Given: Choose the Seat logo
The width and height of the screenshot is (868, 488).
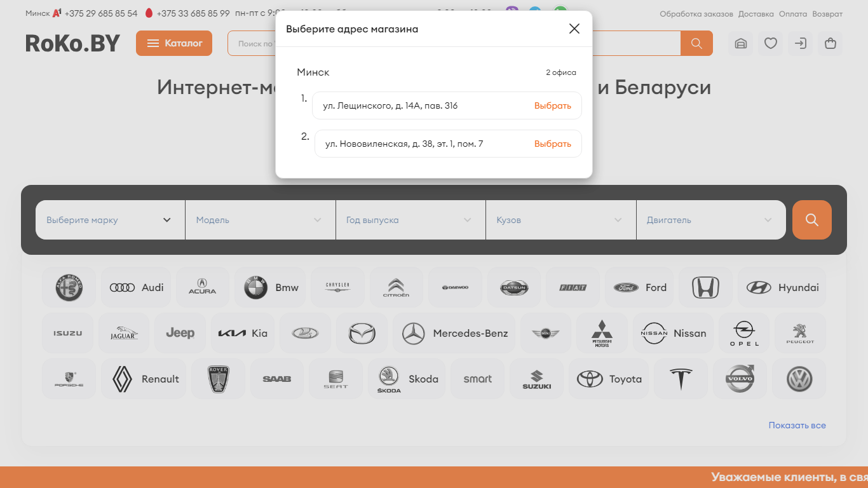Looking at the screenshot, I should pos(336,379).
